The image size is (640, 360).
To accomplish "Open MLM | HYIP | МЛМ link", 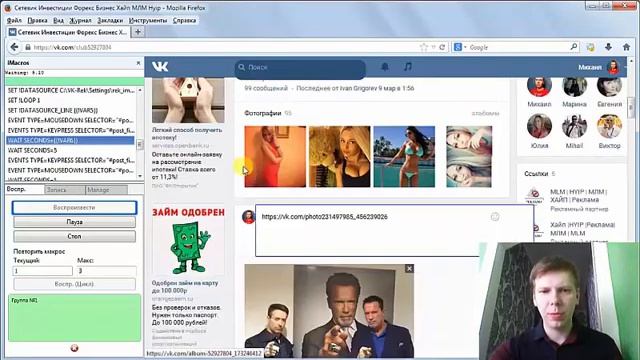I will coord(578,196).
